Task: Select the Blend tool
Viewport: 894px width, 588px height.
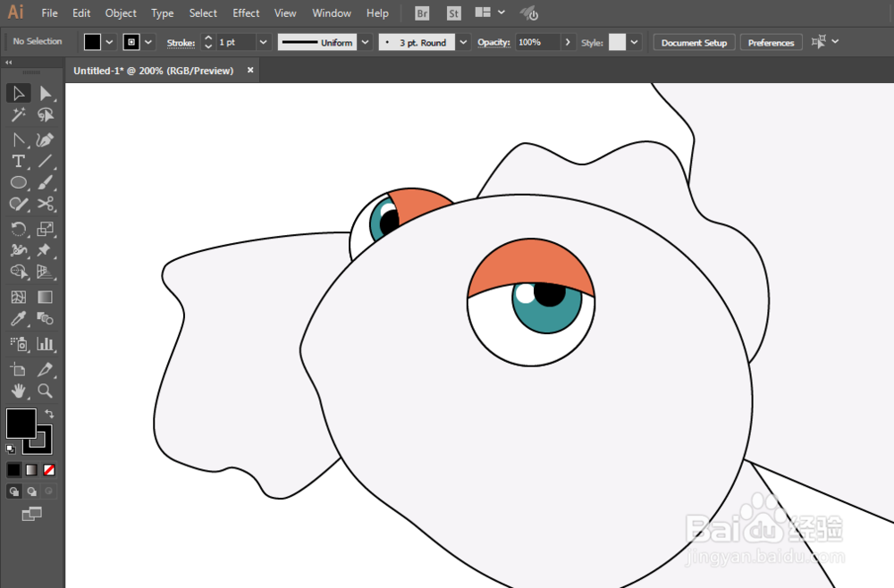Action: (45, 318)
